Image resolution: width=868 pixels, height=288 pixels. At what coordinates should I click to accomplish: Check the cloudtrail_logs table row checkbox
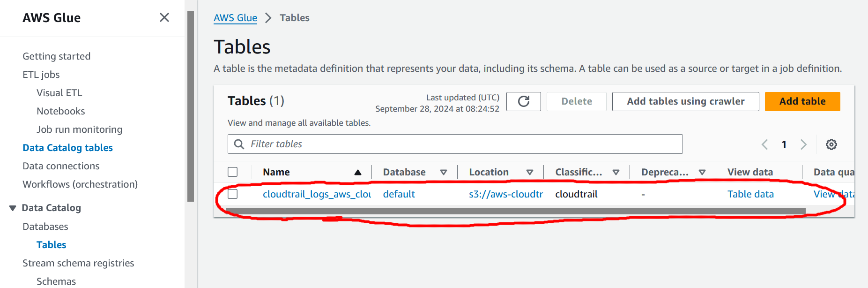[x=233, y=194]
